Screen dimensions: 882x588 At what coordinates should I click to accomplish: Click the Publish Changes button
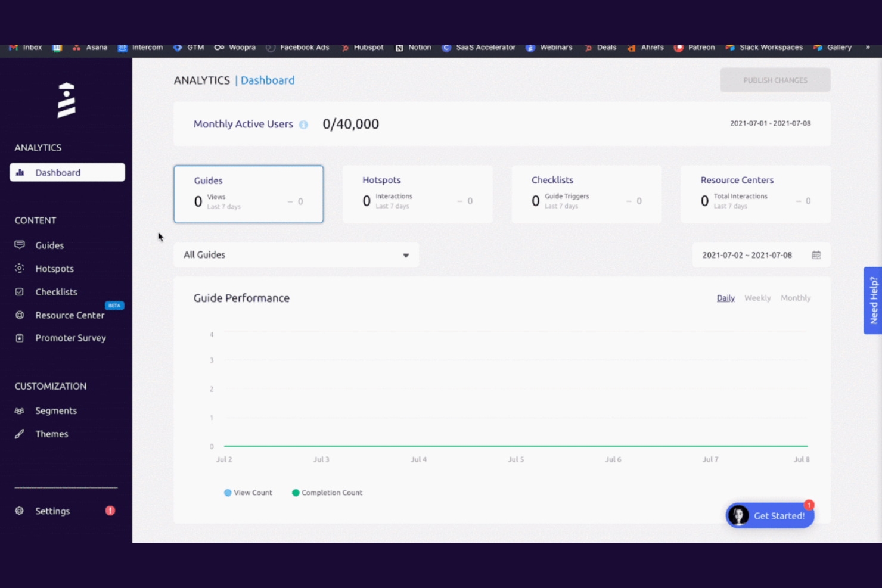pyautogui.click(x=775, y=80)
